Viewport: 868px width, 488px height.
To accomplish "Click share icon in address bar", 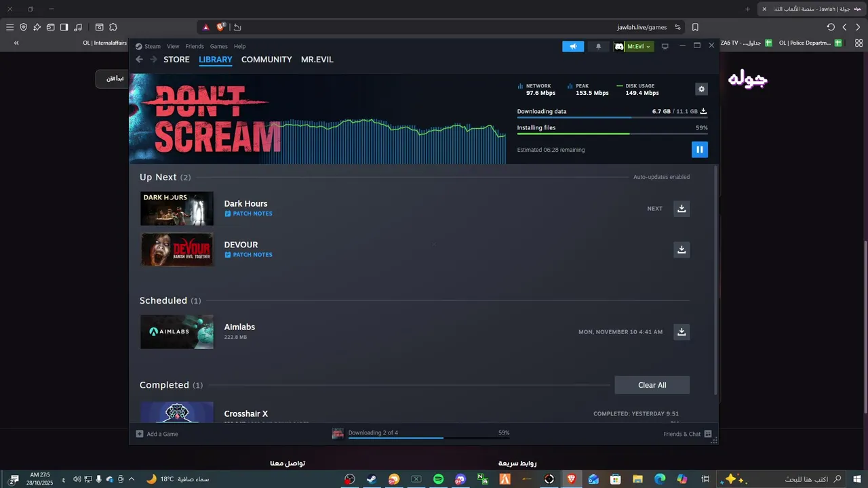I will (237, 27).
